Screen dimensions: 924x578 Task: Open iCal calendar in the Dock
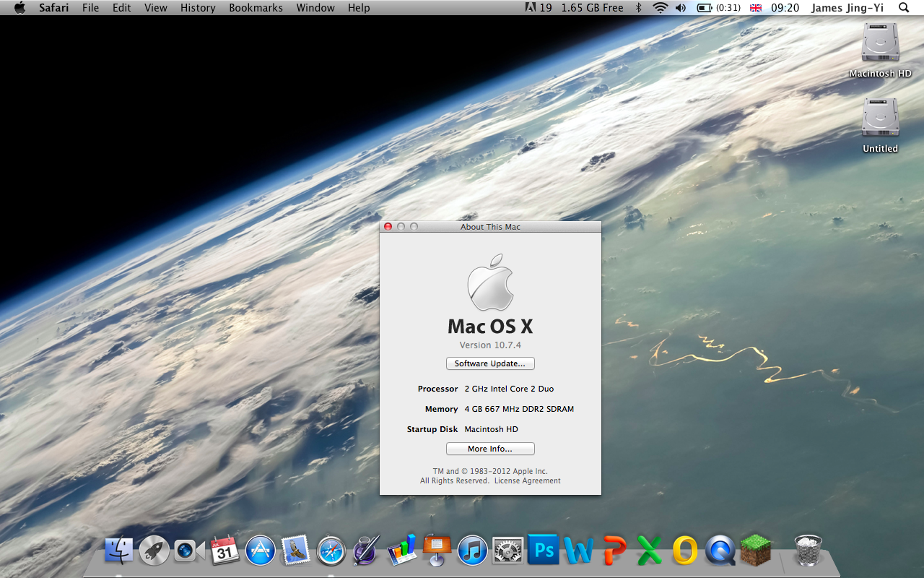(225, 551)
